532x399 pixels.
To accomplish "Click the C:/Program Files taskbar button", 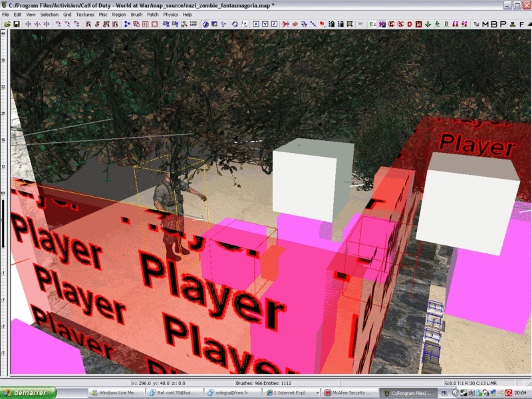I will coord(408,393).
